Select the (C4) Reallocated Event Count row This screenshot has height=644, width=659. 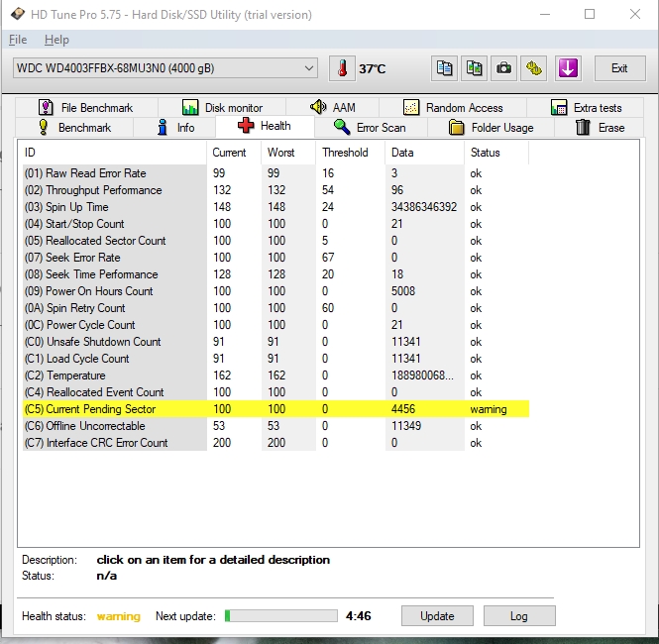[x=275, y=392]
